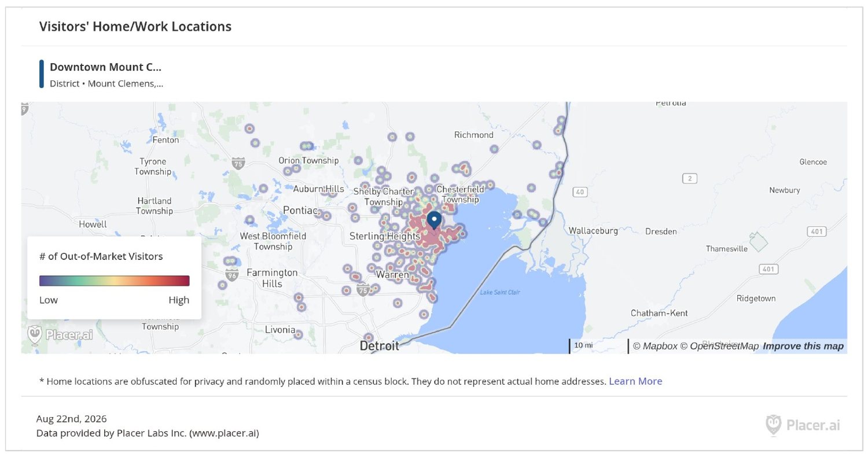This screenshot has width=868, height=456.
Task: Click the Auburn Hills map label
Action: point(318,189)
